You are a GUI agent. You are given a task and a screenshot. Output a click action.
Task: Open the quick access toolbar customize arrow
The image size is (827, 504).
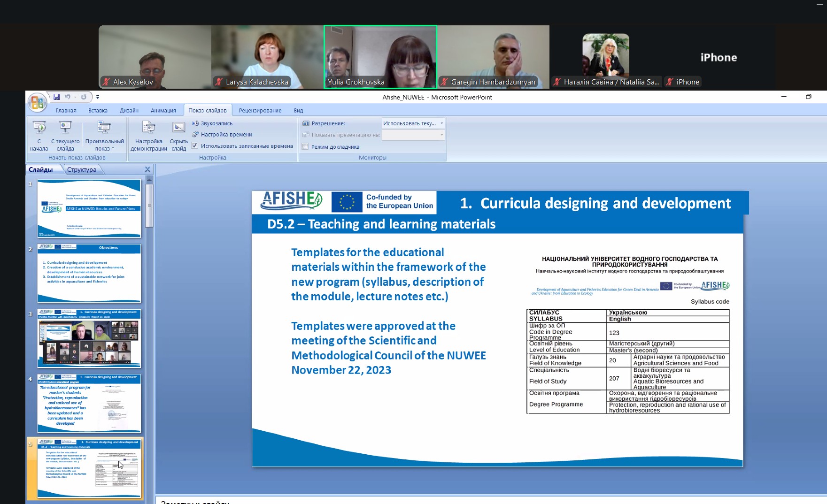[x=98, y=97]
